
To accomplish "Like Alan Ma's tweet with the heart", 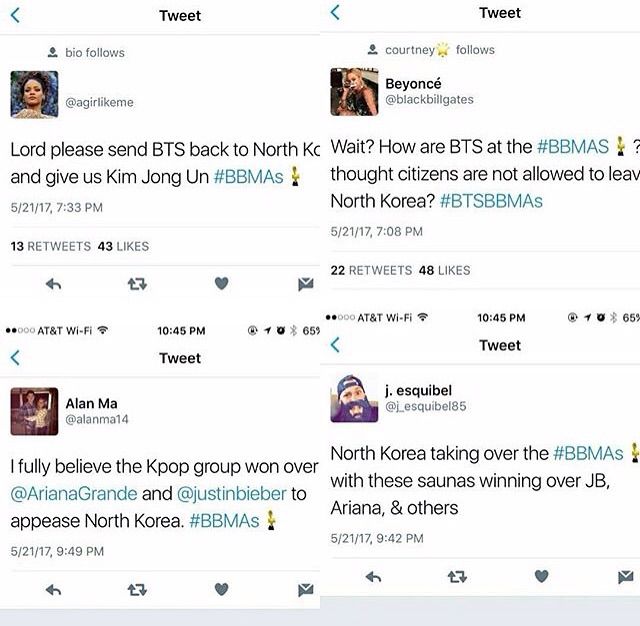I will (x=221, y=589).
